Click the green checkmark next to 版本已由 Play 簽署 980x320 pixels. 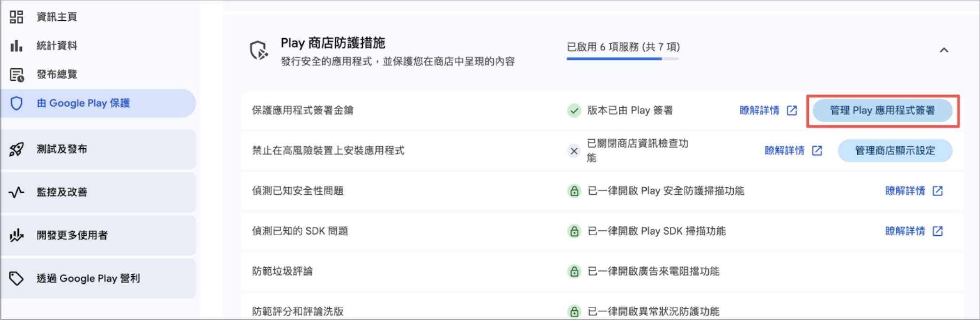tap(574, 111)
